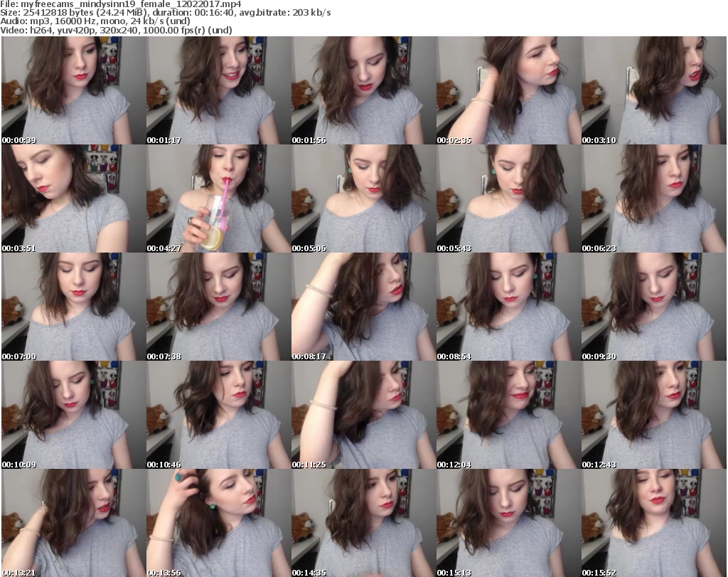Viewport: 728px width, 577px height.
Task: Pick the frame stamped 00:11:25
Action: click(x=363, y=415)
